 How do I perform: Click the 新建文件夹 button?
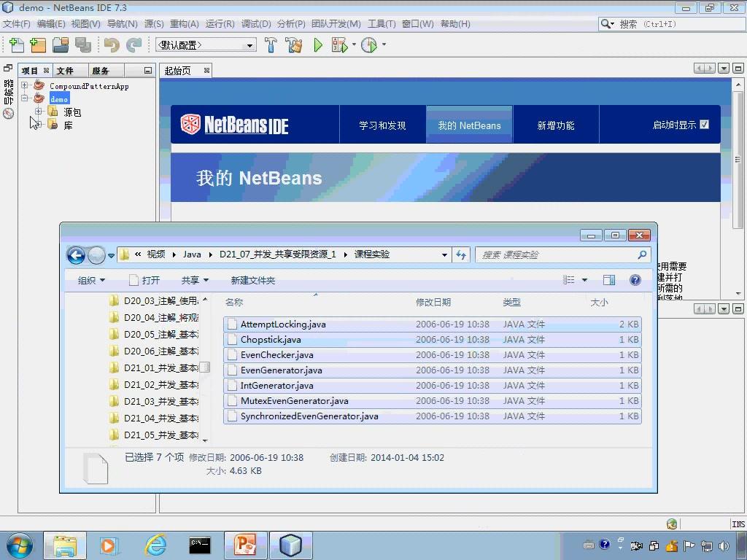pyautogui.click(x=253, y=281)
